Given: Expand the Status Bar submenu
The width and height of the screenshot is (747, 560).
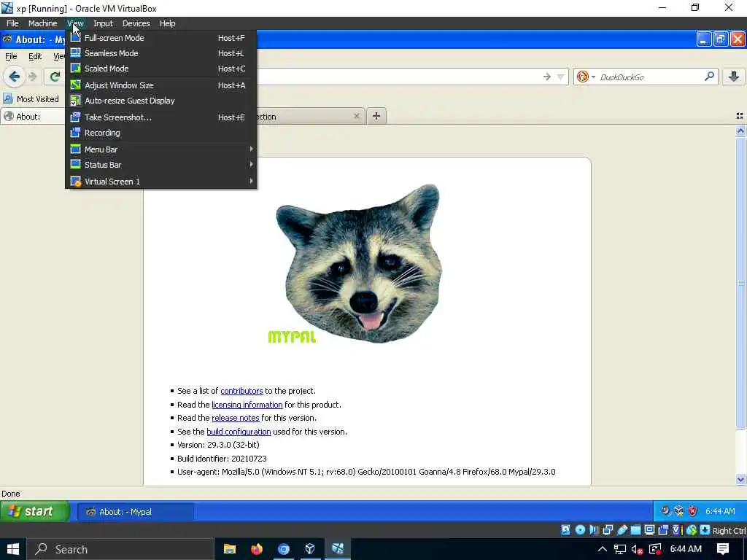Looking at the screenshot, I should tap(160, 165).
